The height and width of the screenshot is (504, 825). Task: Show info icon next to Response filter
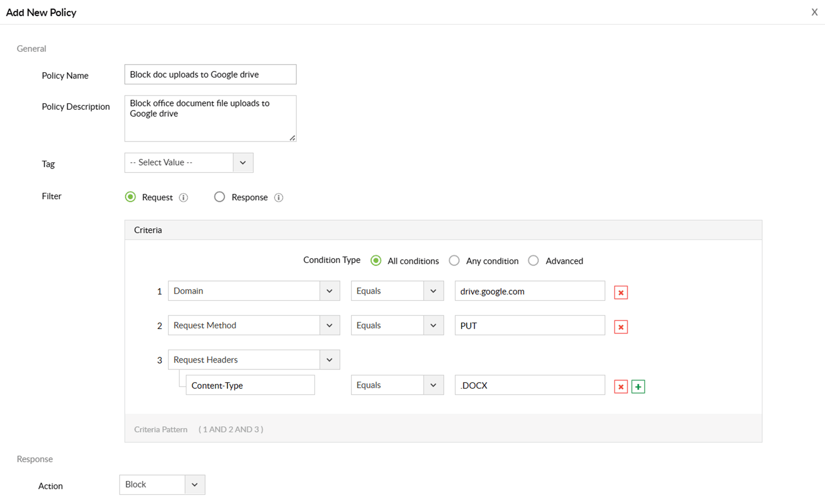pyautogui.click(x=279, y=197)
